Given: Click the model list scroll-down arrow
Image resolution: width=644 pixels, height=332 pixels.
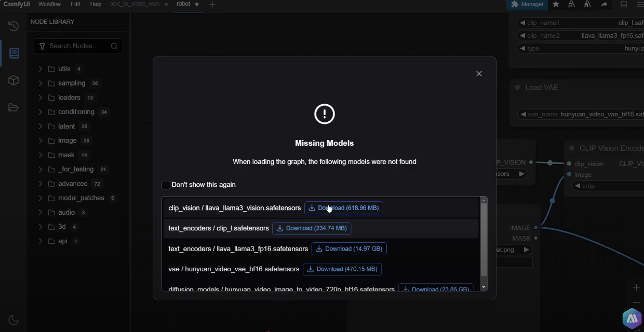Looking at the screenshot, I should tap(484, 287).
